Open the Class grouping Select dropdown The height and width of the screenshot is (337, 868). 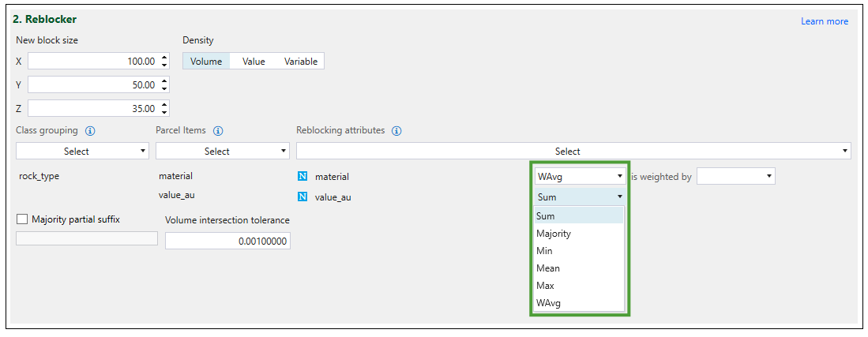(x=82, y=151)
